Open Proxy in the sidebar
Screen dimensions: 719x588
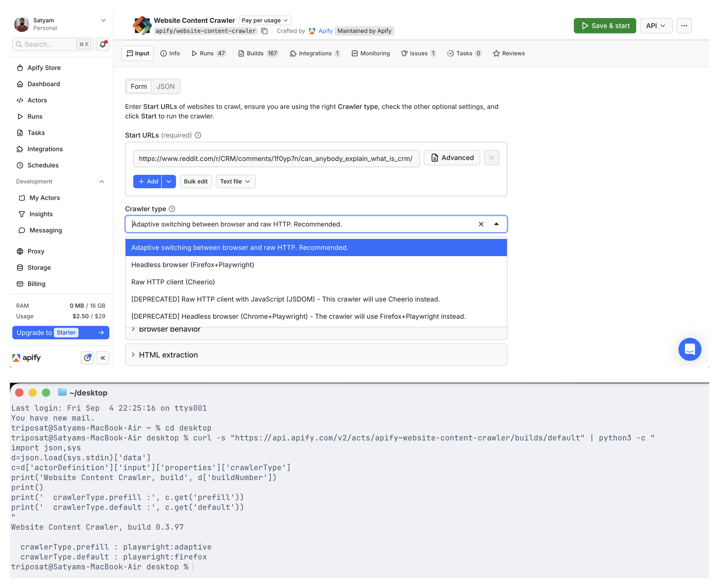(36, 251)
